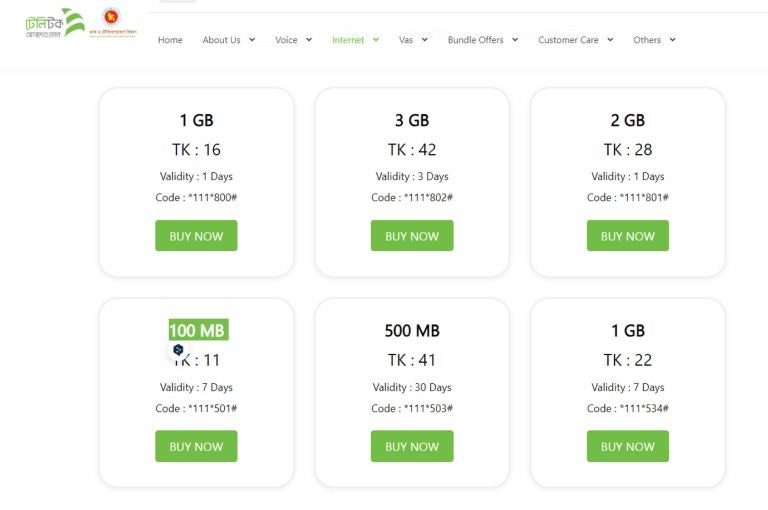The width and height of the screenshot is (768, 510).
Task: Buy the 3 GB TK 42 pack
Action: click(412, 236)
